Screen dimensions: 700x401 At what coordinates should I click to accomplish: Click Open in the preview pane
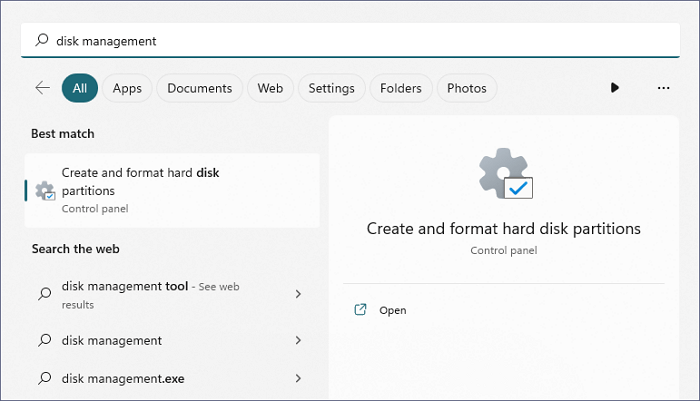tap(393, 310)
